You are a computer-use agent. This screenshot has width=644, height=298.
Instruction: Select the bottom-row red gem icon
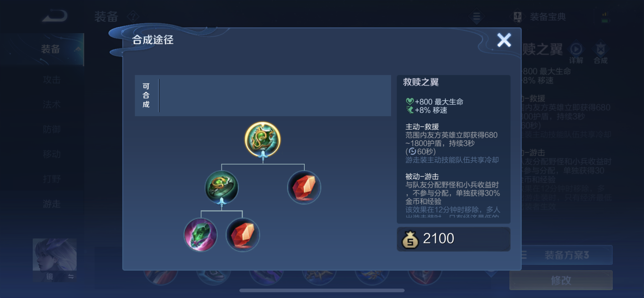pos(243,235)
